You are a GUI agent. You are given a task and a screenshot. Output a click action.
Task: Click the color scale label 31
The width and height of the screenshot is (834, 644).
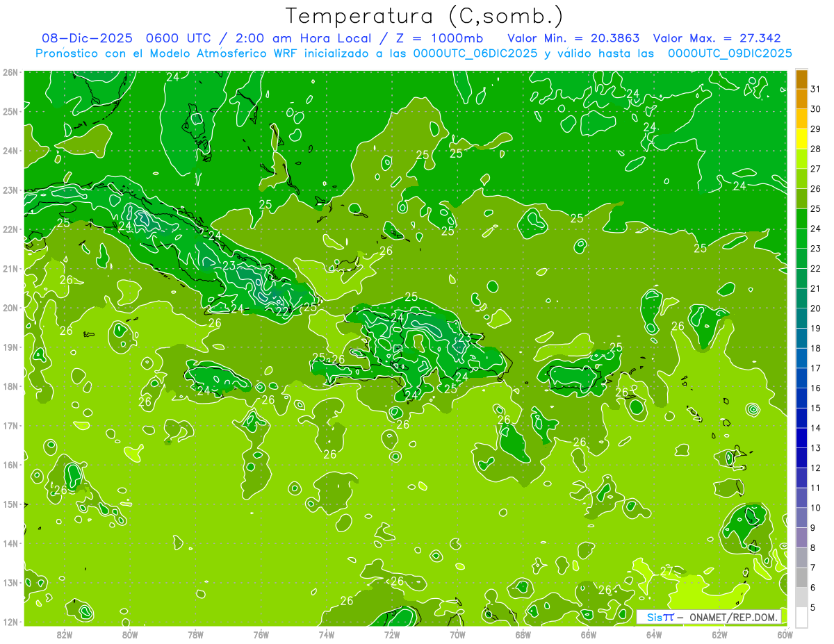[x=815, y=89]
